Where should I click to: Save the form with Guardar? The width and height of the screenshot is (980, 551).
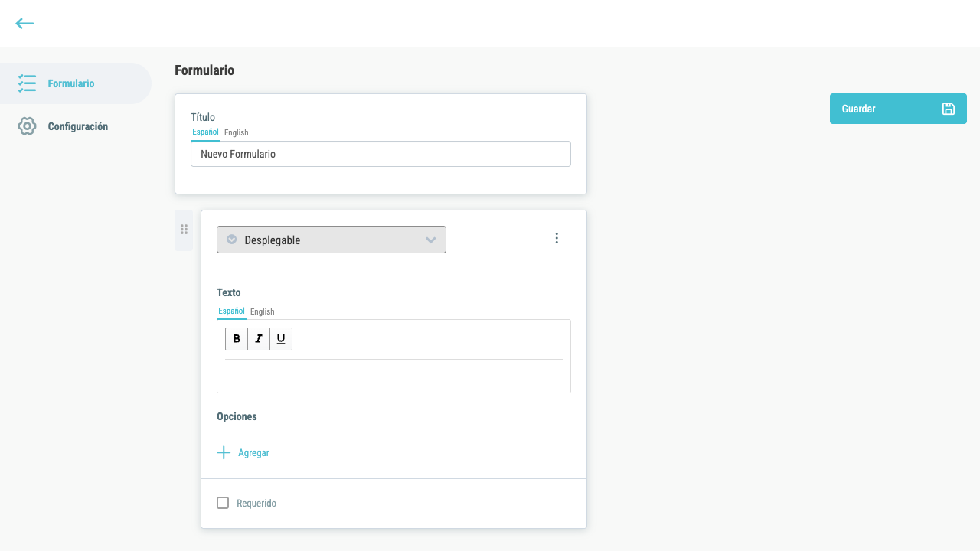898,109
